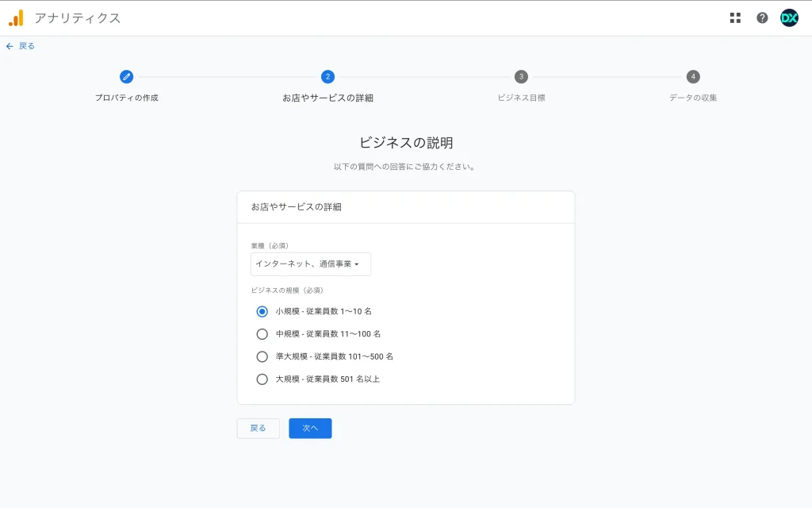Click the step 4 numbered circle
The width and height of the screenshot is (812, 508).
tap(693, 77)
